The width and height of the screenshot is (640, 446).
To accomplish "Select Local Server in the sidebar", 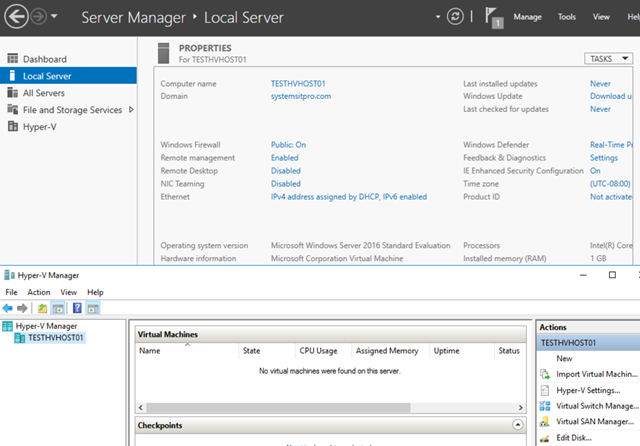I will [x=68, y=76].
